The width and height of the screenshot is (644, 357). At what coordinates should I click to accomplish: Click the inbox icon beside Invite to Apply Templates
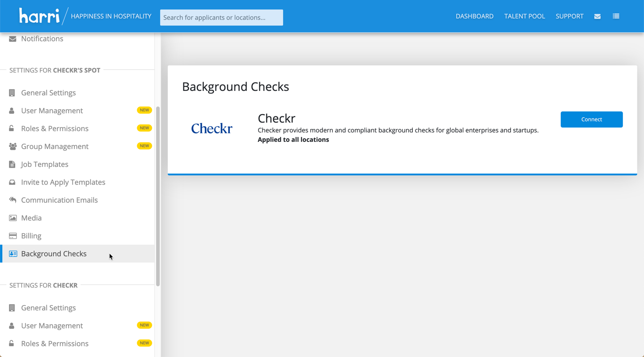click(x=12, y=182)
